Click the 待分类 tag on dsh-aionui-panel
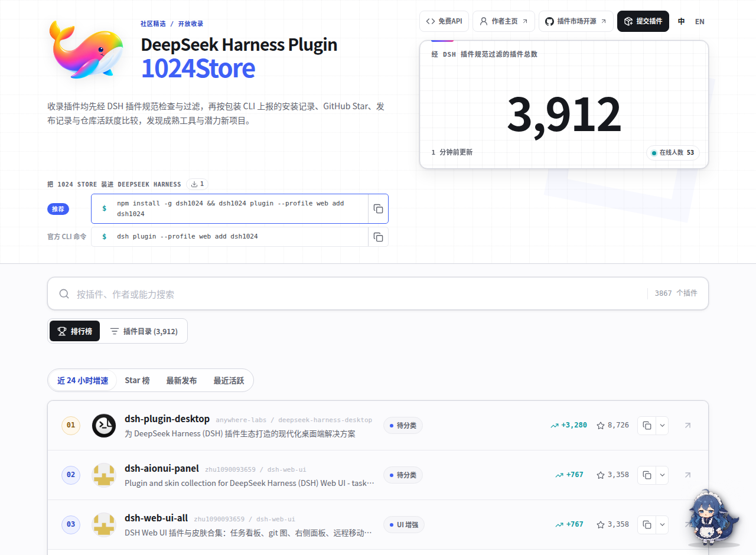756x555 pixels. [403, 475]
